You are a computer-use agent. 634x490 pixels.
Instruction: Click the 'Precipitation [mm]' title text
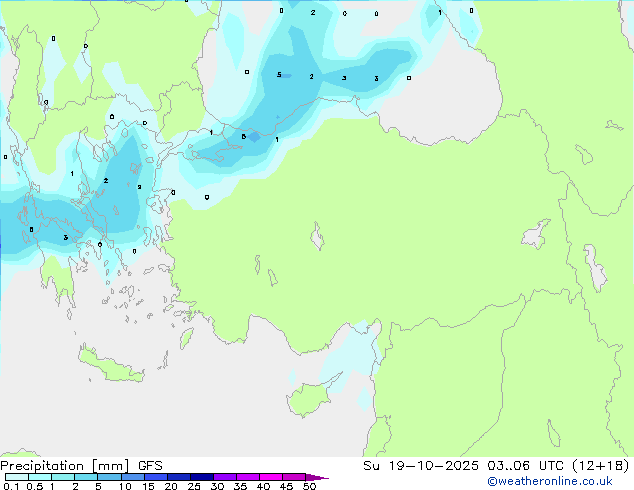coord(64,466)
